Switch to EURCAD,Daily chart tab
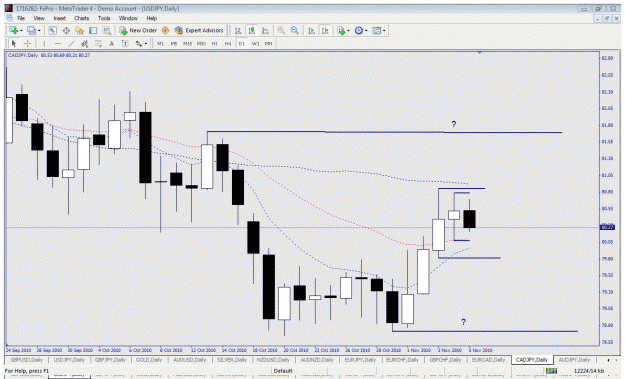The height and width of the screenshot is (379, 625). pos(488,359)
